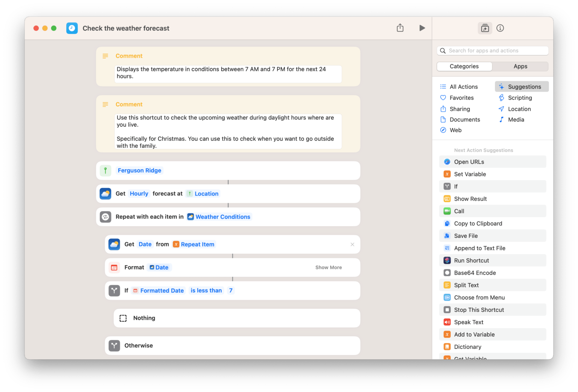Change the Date detail in Get action

tap(145, 245)
